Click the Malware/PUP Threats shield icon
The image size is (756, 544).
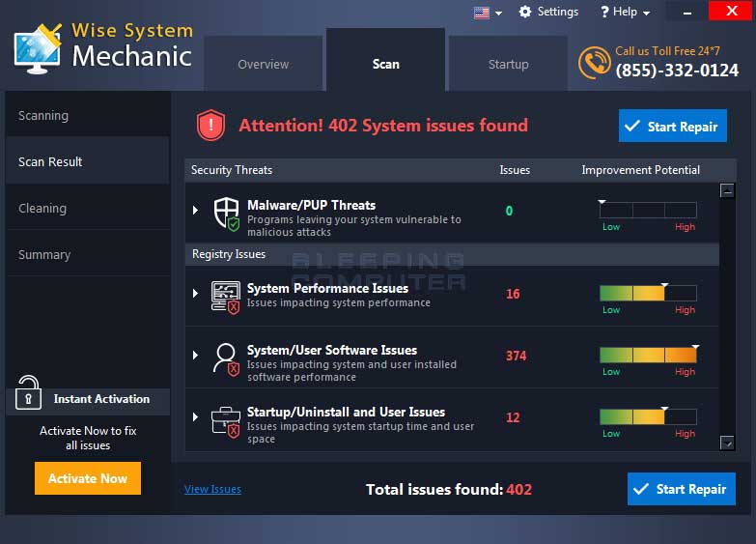click(x=227, y=214)
